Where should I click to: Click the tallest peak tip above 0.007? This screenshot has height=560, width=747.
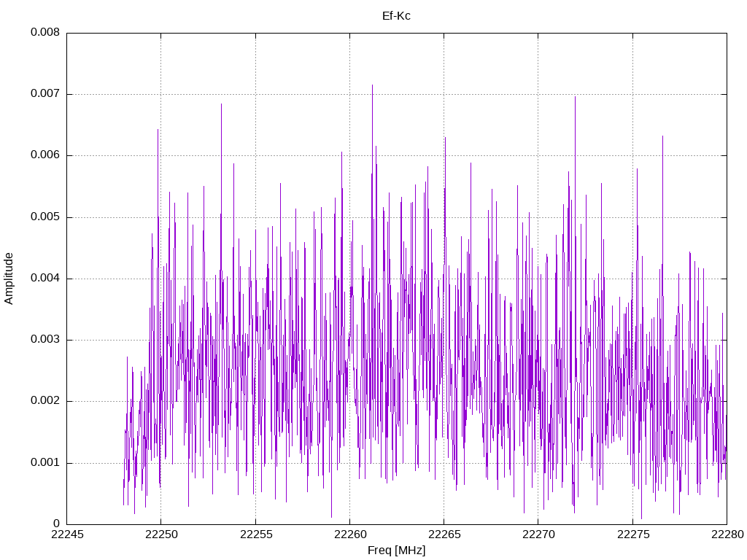[373, 85]
